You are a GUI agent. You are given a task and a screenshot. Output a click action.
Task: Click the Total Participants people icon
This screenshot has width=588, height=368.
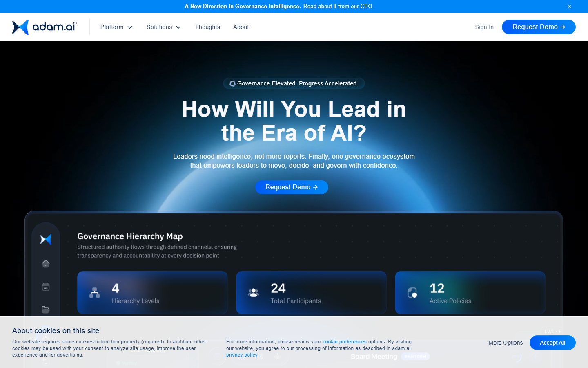click(x=254, y=293)
